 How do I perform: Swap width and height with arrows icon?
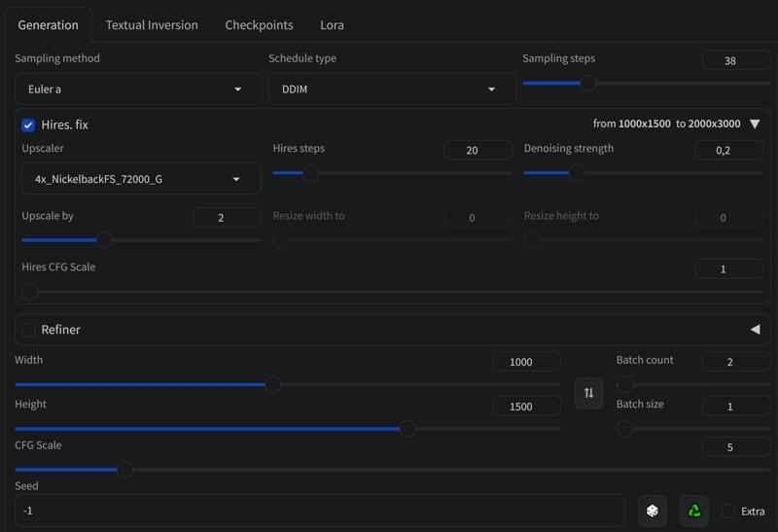point(588,393)
